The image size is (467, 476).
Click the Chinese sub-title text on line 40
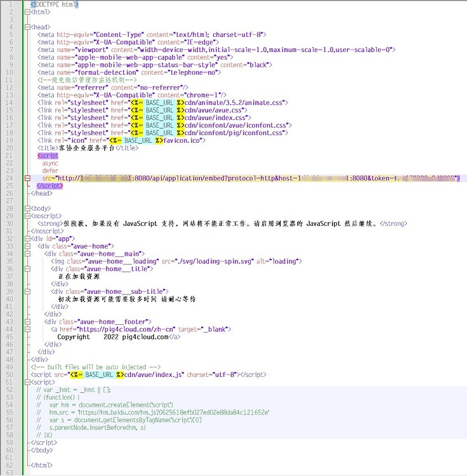point(127,300)
